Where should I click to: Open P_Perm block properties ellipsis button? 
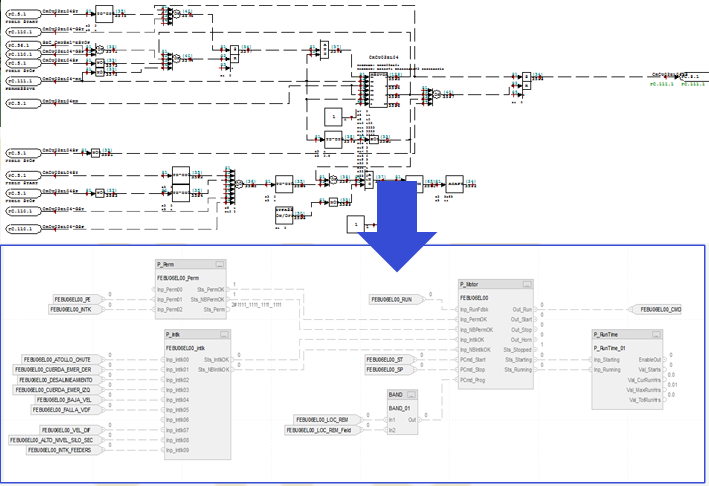(x=220, y=264)
